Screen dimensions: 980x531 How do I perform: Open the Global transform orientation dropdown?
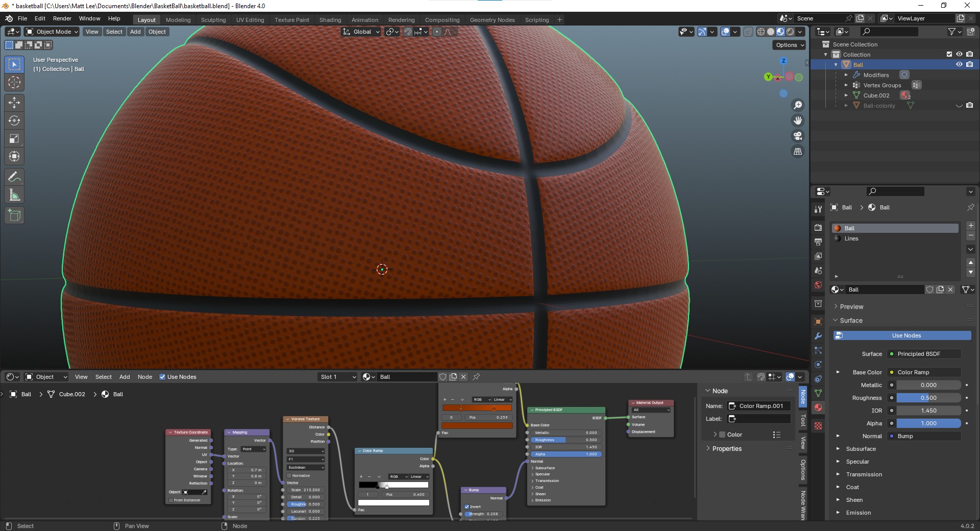pyautogui.click(x=361, y=32)
